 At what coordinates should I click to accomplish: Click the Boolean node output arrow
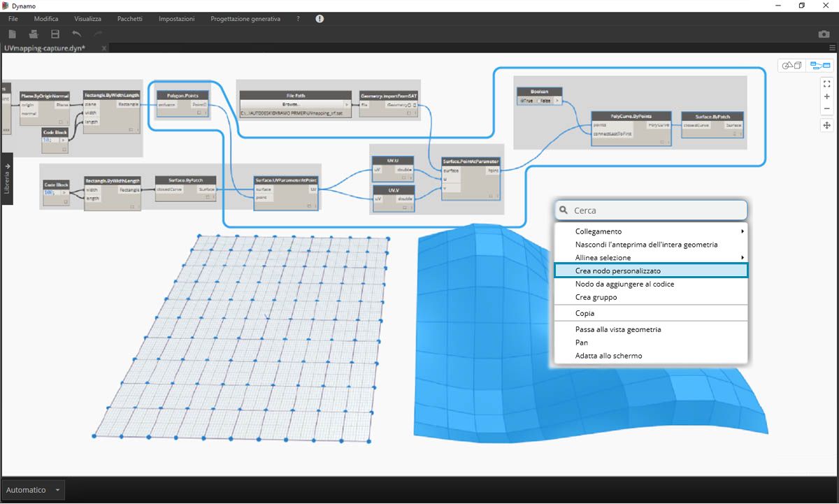558,101
